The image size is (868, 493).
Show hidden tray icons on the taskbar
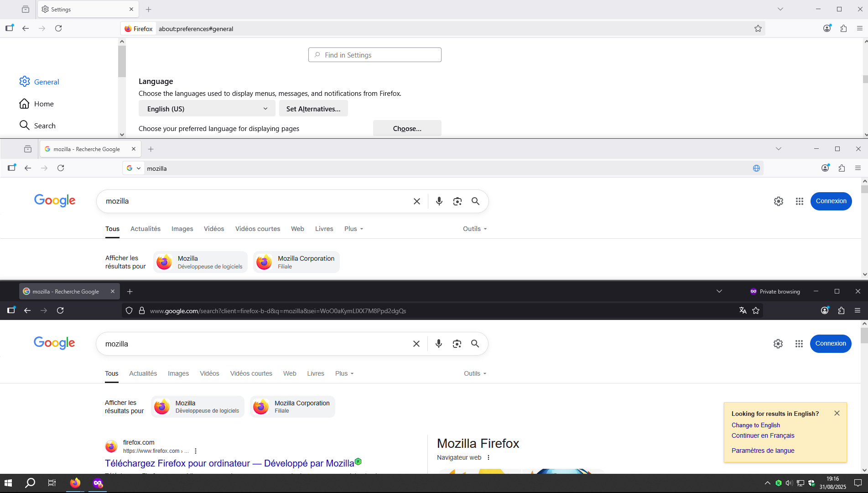click(768, 483)
